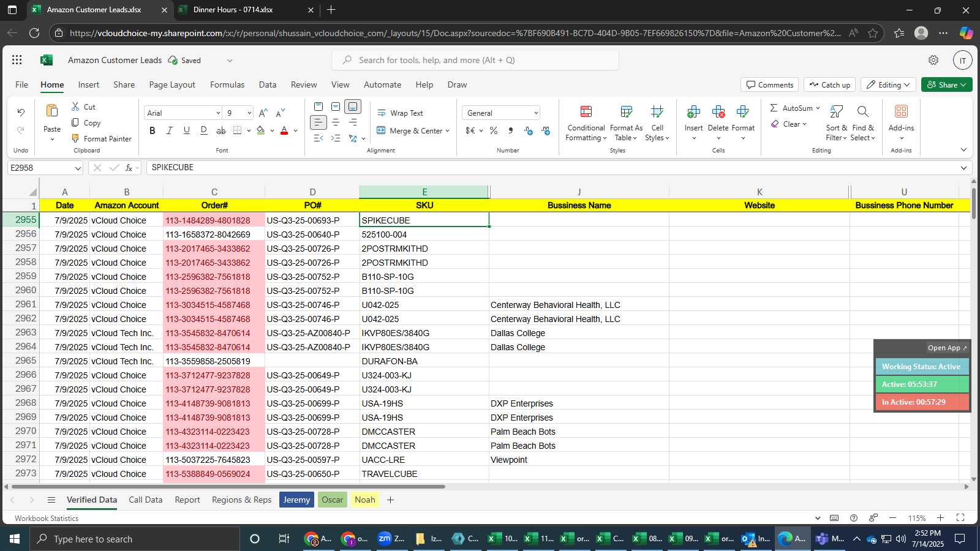
Task: Open the font size dropdown
Action: [x=249, y=113]
